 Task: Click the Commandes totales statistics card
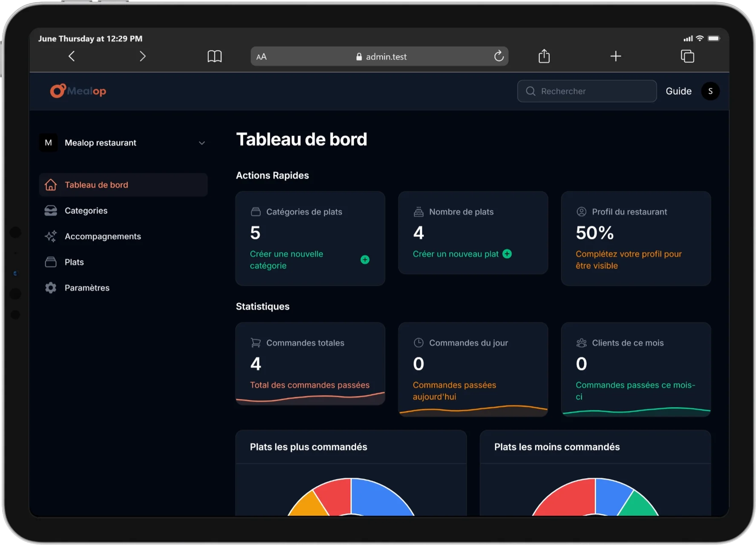click(310, 363)
